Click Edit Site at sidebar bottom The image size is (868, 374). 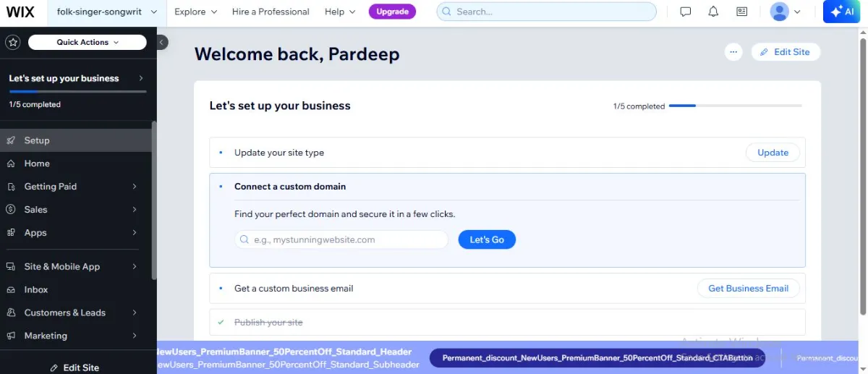(74, 367)
